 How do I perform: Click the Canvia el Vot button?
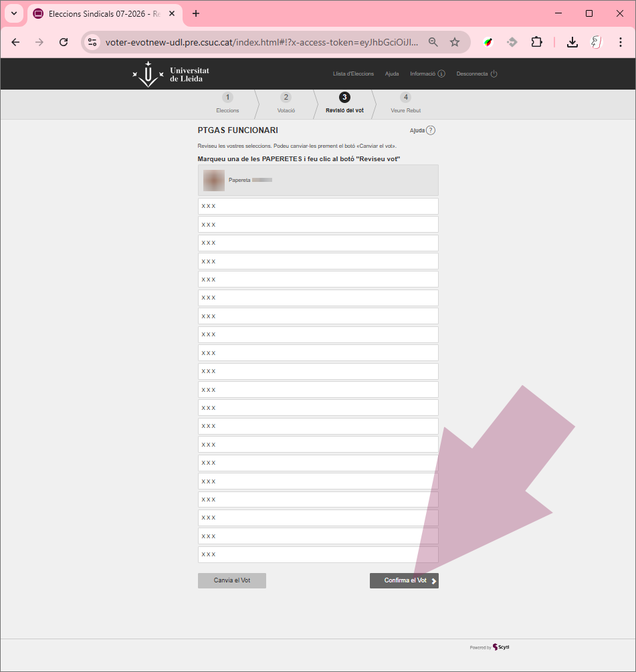click(x=232, y=580)
